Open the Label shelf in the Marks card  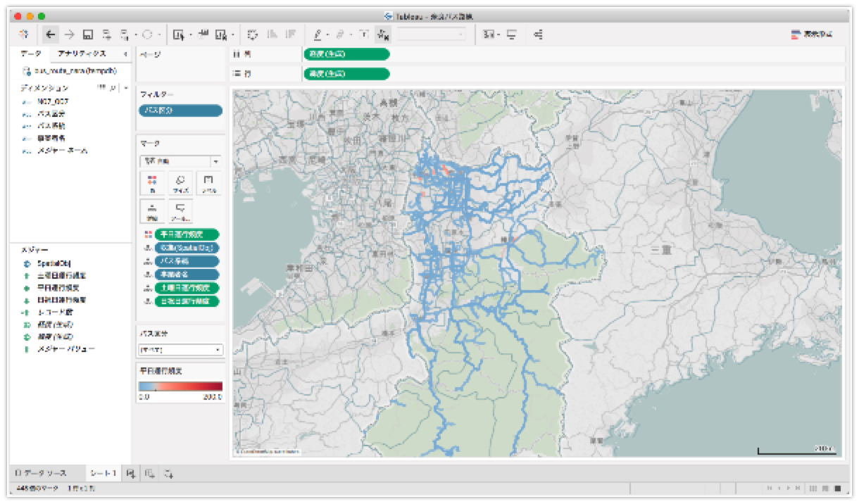click(208, 183)
